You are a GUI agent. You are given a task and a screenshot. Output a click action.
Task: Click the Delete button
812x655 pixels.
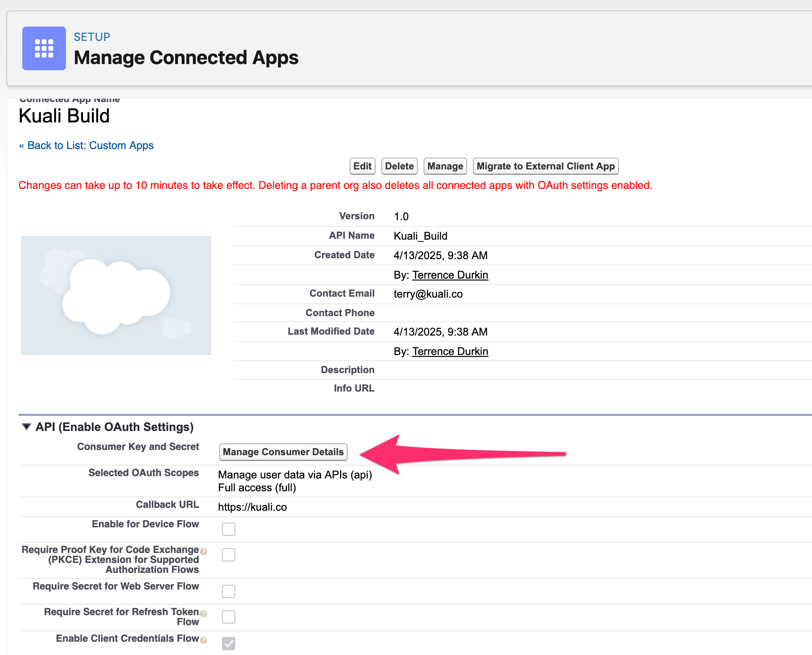coord(399,166)
